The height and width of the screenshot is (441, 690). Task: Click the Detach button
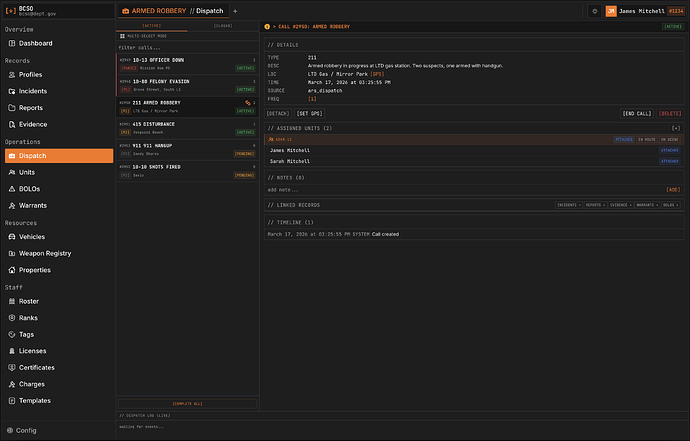(x=278, y=114)
